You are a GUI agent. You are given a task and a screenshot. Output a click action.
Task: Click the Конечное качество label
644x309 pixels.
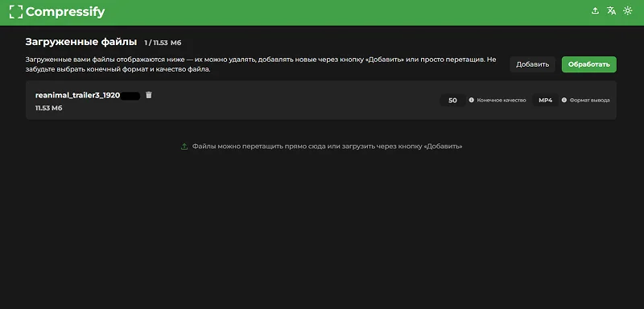[502, 100]
